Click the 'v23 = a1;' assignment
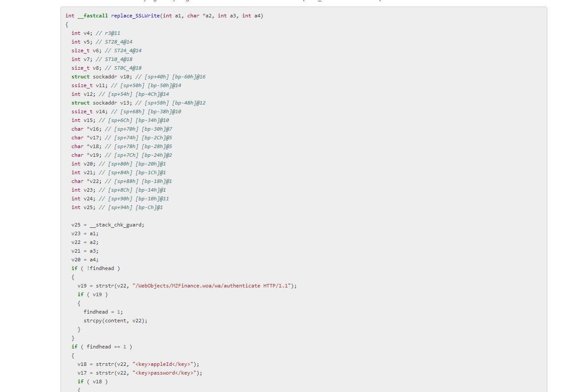This screenshot has width=580, height=392. (x=85, y=233)
